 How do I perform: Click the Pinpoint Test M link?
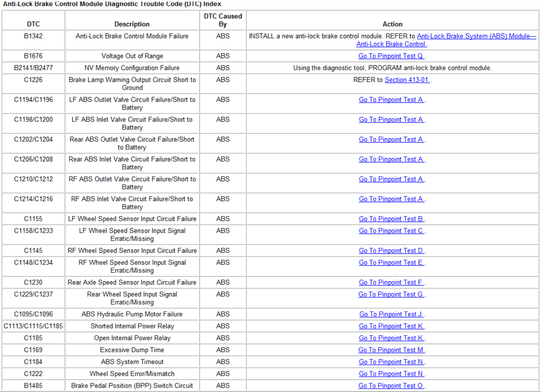tap(391, 350)
